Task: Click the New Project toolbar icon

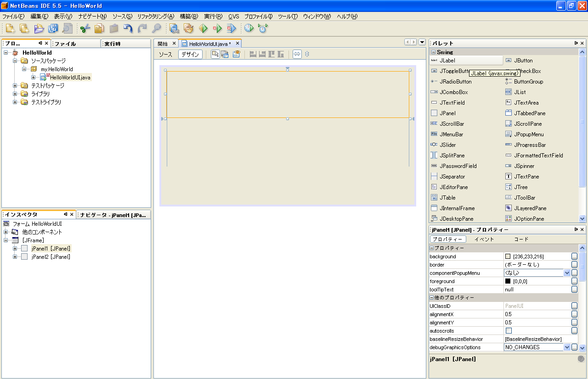Action: pos(24,28)
